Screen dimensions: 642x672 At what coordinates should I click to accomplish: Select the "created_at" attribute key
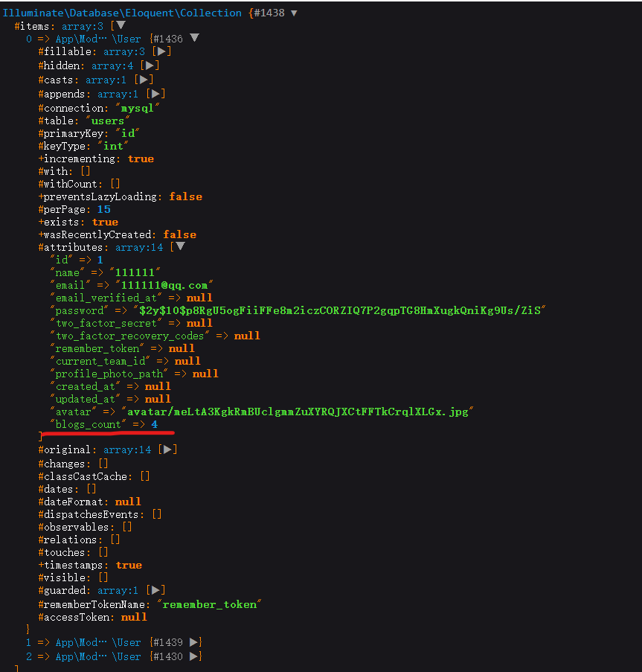point(86,386)
